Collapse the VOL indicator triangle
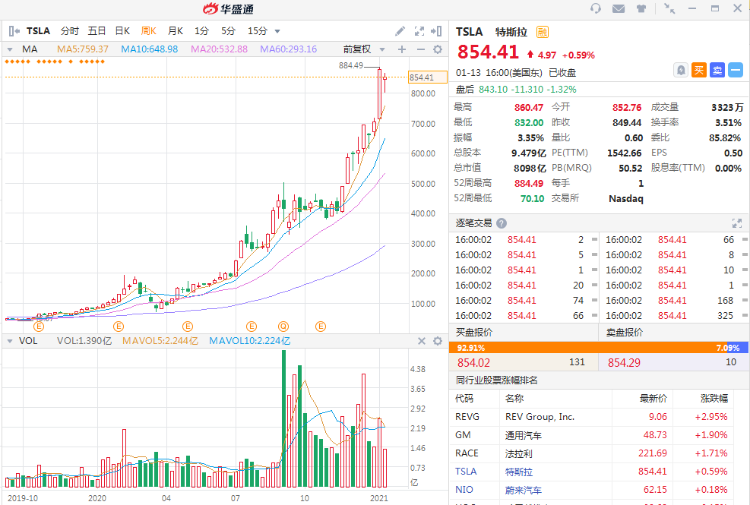 tap(10, 341)
